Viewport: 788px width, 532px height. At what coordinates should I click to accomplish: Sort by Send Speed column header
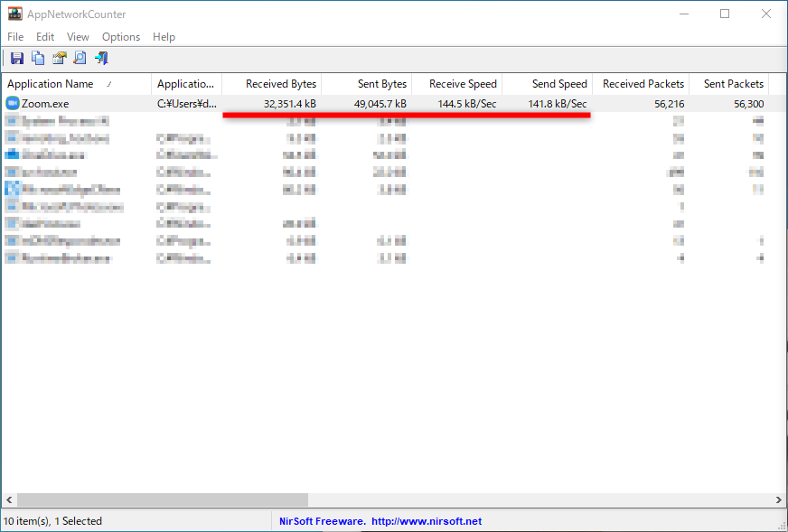pos(548,84)
